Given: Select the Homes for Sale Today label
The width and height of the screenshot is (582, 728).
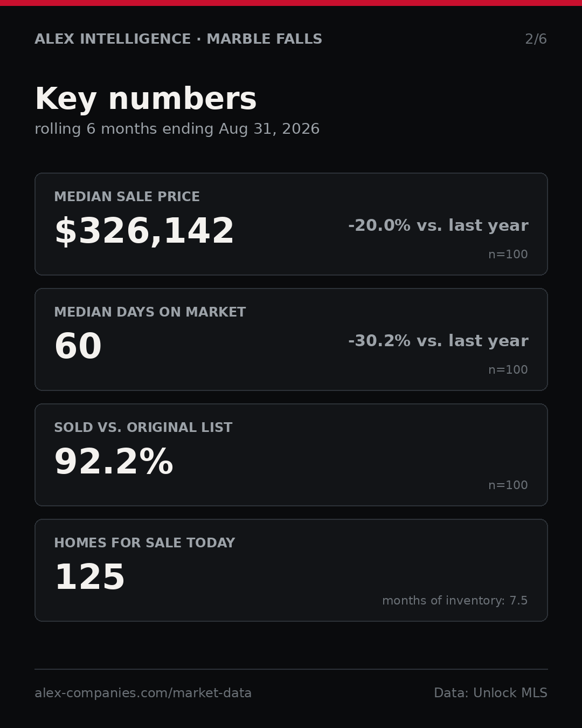Looking at the screenshot, I should click(x=144, y=543).
